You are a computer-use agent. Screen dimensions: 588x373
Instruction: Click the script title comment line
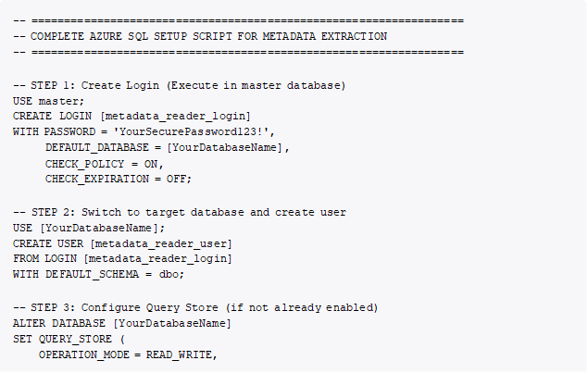tap(200, 36)
